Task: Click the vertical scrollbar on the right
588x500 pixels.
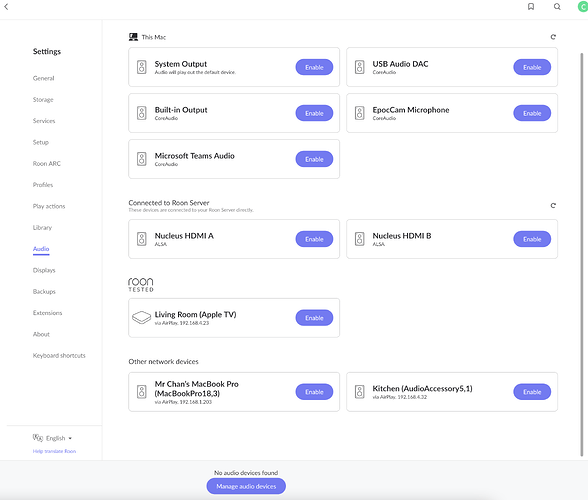Action: [x=582, y=255]
